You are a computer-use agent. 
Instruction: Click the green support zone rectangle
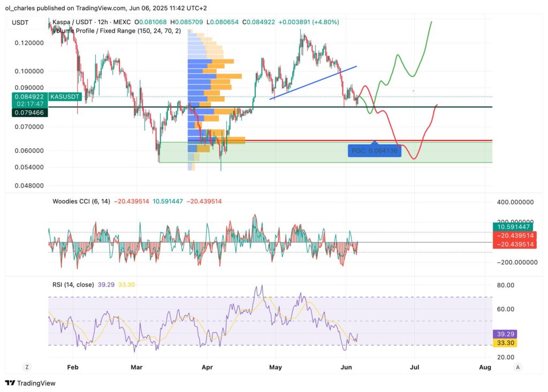coord(321,156)
